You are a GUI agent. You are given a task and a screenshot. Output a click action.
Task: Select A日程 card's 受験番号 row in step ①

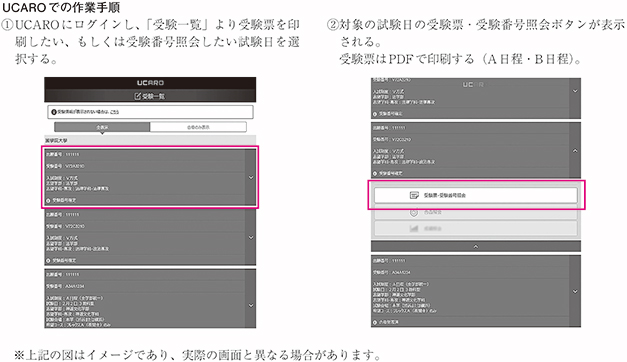click(x=145, y=286)
